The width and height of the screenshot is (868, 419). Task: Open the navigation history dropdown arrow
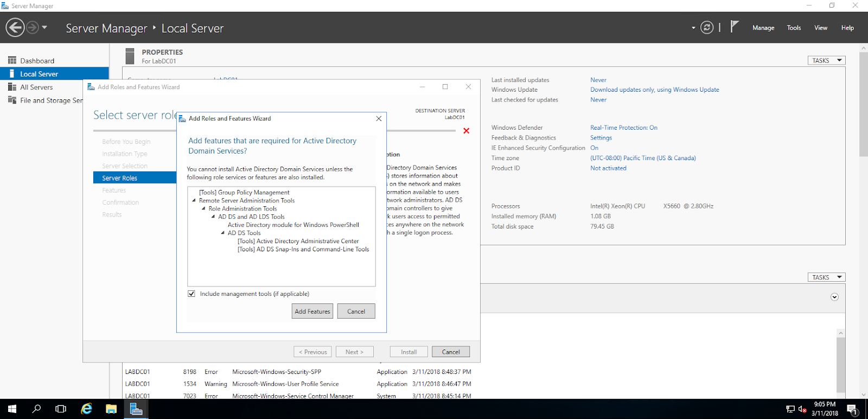pyautogui.click(x=44, y=27)
